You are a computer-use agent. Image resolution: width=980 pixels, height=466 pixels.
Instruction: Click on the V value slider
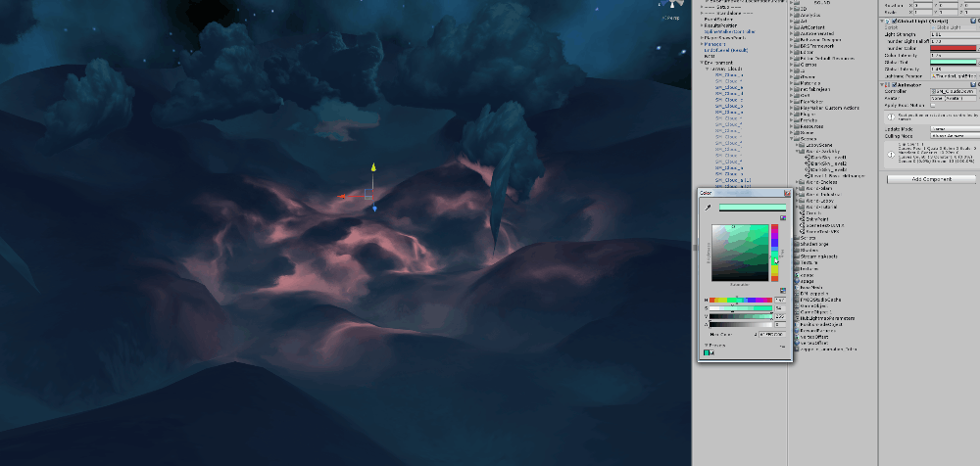pyautogui.click(x=741, y=317)
